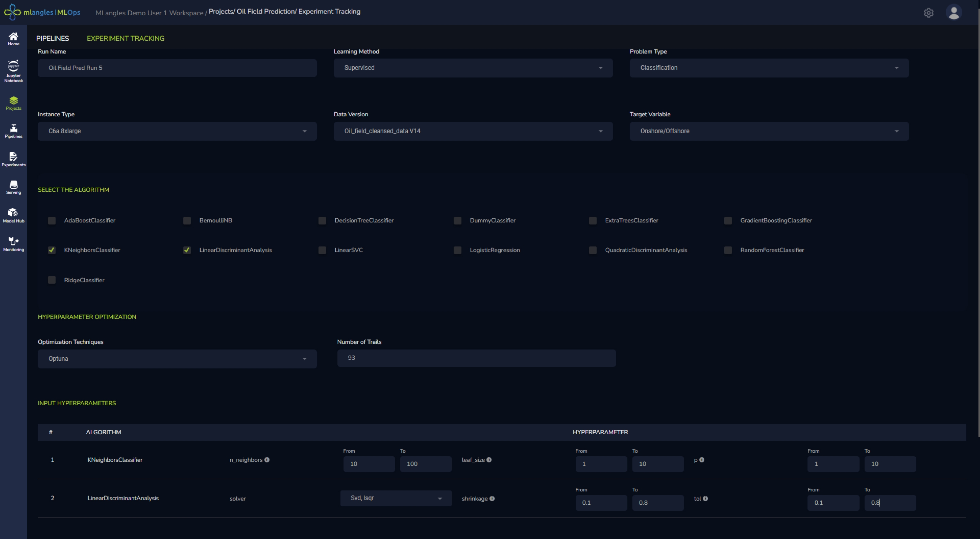Edit p From value field

(833, 464)
